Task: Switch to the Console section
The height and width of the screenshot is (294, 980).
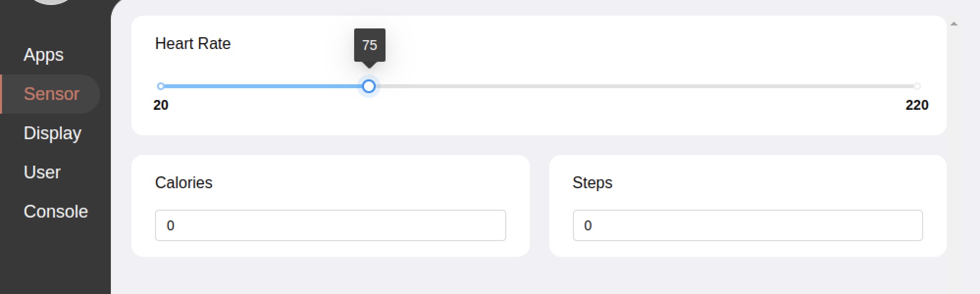Action: (55, 212)
